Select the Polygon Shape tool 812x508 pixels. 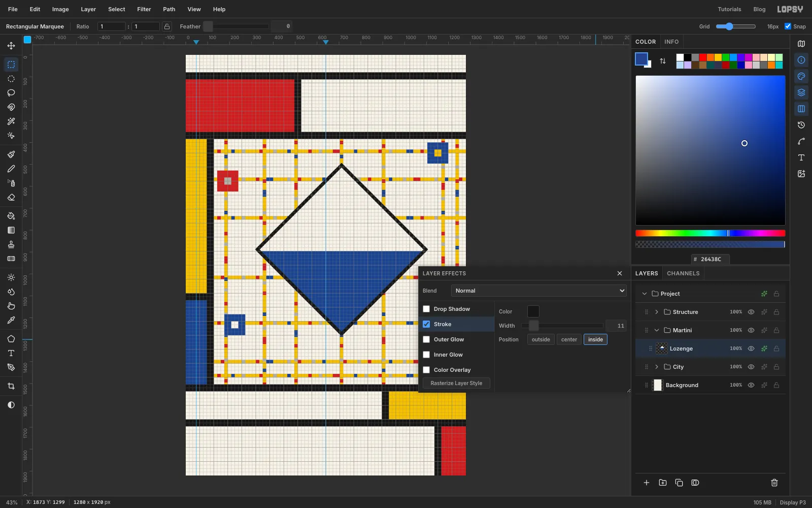tap(11, 339)
